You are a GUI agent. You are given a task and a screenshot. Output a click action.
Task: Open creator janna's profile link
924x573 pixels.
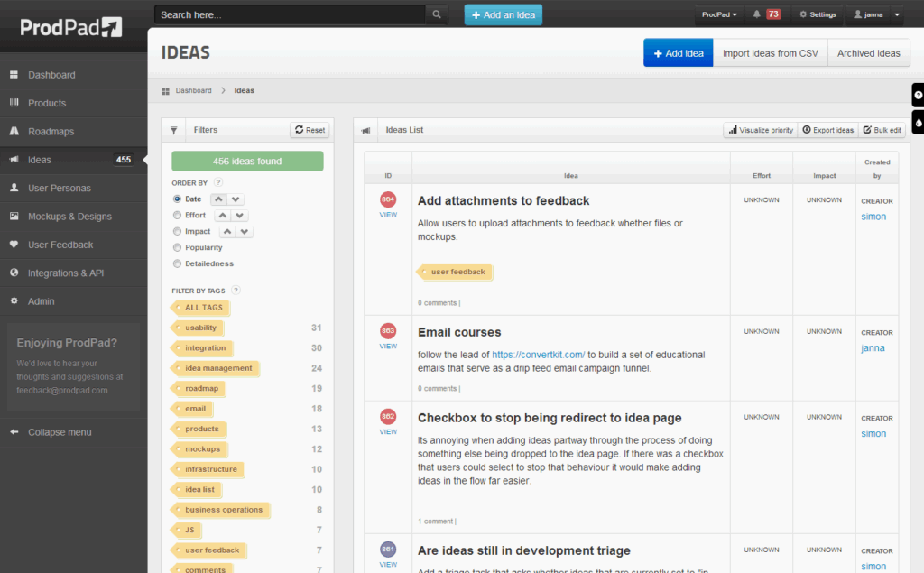(873, 348)
